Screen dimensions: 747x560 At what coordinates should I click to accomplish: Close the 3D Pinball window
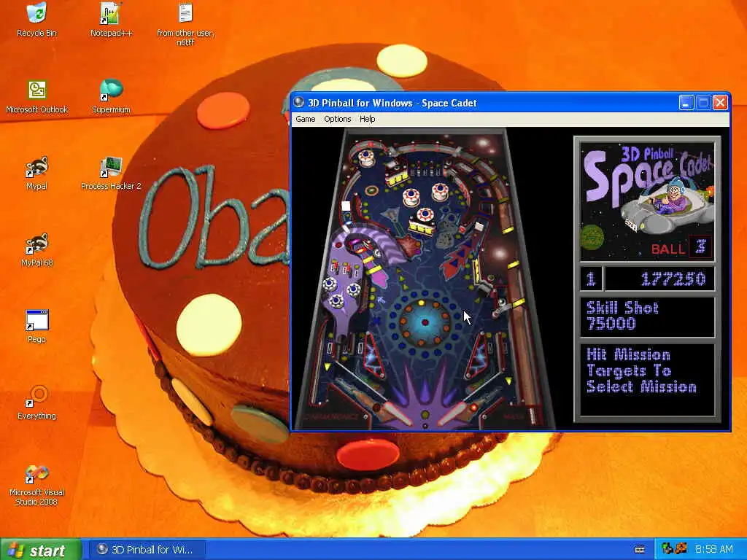pos(720,103)
